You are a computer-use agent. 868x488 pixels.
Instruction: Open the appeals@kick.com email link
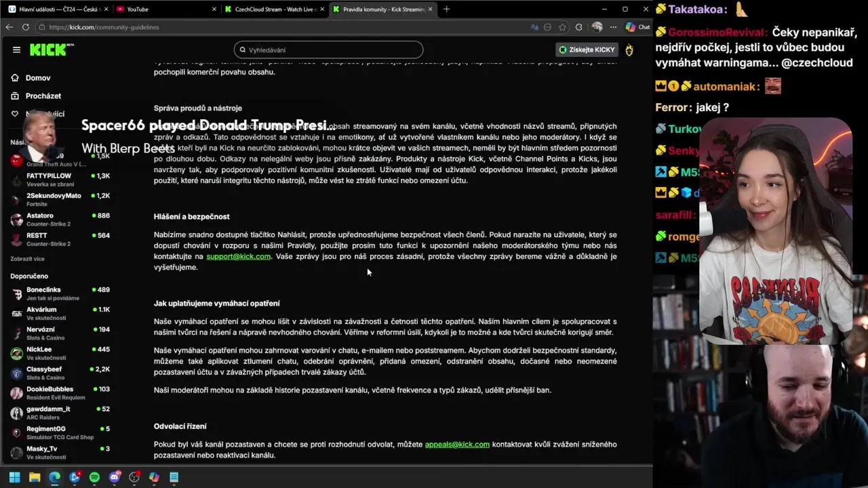click(x=457, y=445)
